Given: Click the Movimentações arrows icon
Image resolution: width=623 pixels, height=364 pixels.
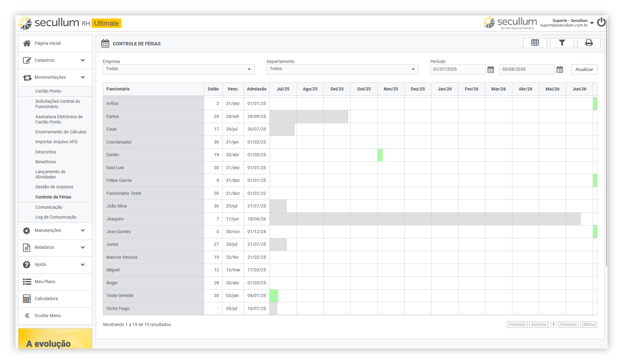Looking at the screenshot, I should (27, 77).
